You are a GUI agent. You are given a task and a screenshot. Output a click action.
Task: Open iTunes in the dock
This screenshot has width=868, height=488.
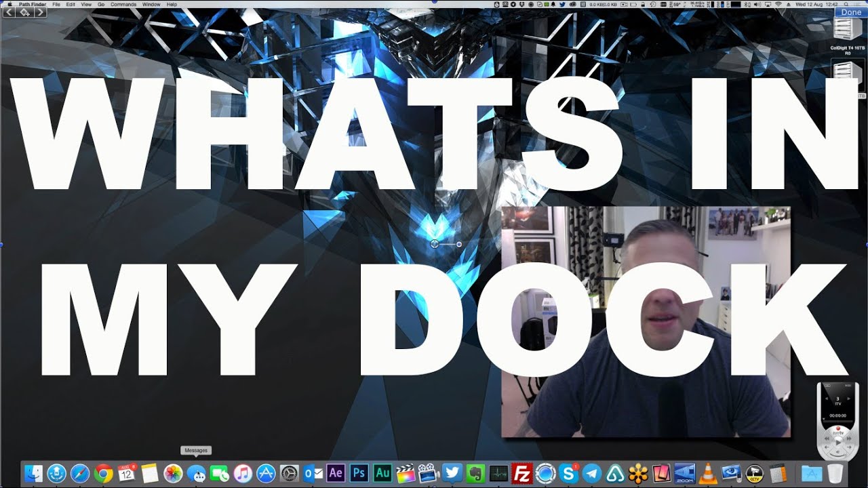243,473
